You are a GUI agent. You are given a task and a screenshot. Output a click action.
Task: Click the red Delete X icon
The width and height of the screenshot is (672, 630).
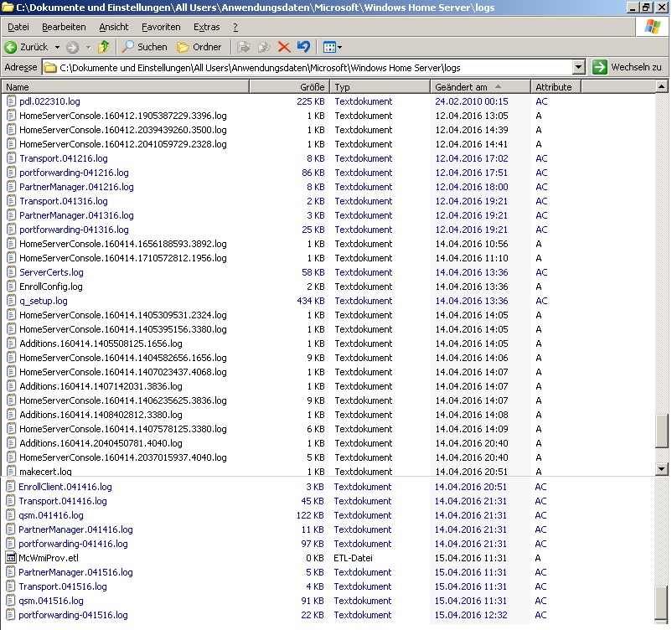click(x=284, y=47)
